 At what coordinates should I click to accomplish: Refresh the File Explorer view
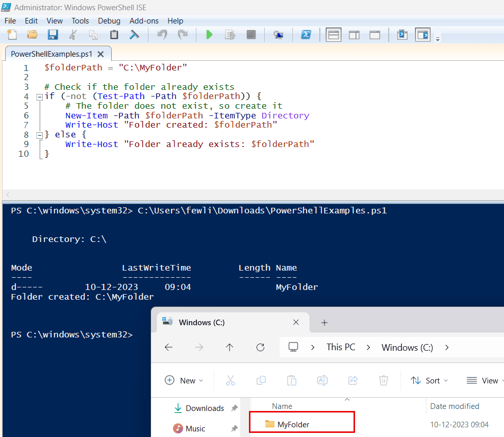click(x=260, y=347)
